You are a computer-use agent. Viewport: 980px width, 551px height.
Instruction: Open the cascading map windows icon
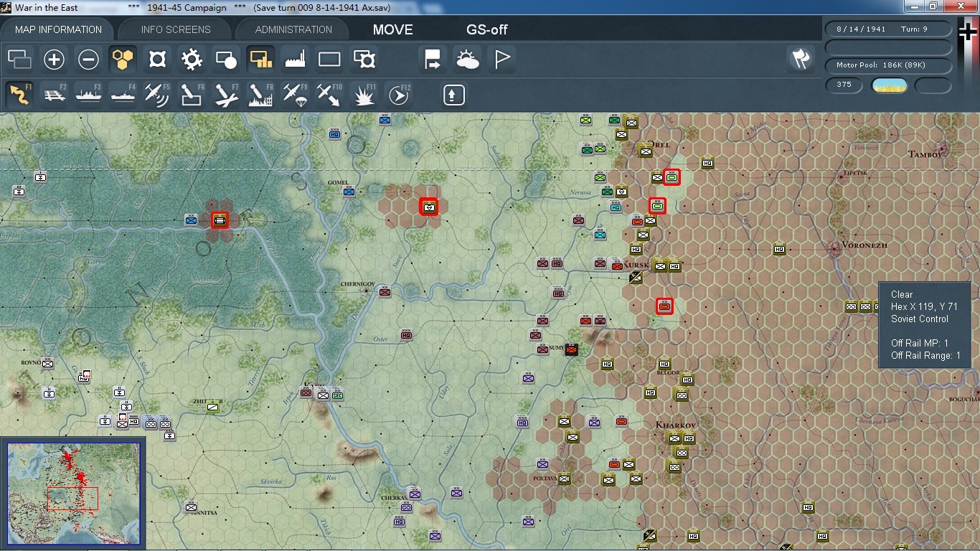point(19,60)
